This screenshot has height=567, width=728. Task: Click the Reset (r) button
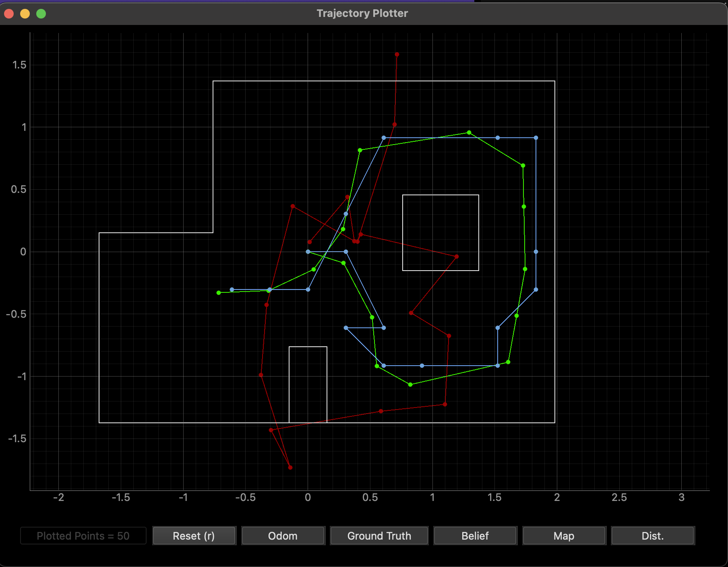(x=194, y=536)
